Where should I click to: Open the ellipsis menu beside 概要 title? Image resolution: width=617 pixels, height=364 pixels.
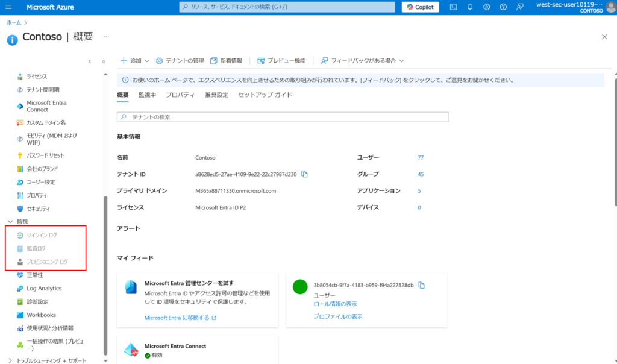[x=106, y=37]
